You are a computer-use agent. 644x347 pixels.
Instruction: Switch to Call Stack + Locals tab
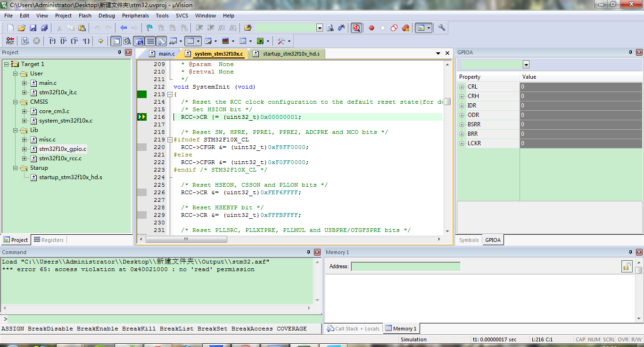coord(353,329)
